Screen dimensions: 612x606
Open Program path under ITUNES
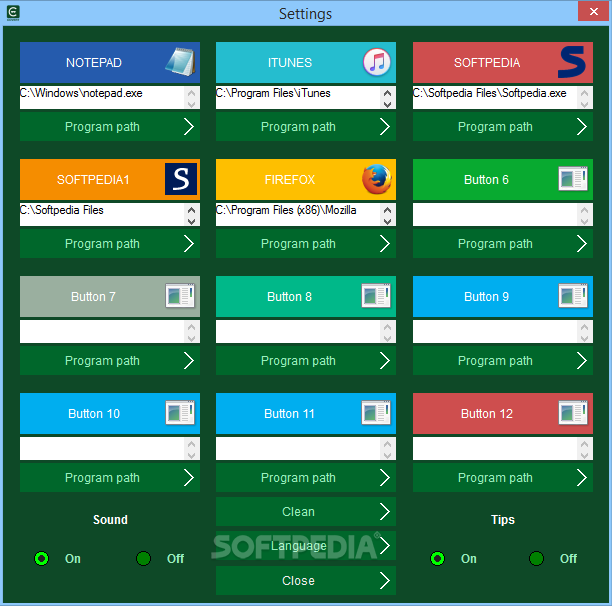(x=306, y=126)
